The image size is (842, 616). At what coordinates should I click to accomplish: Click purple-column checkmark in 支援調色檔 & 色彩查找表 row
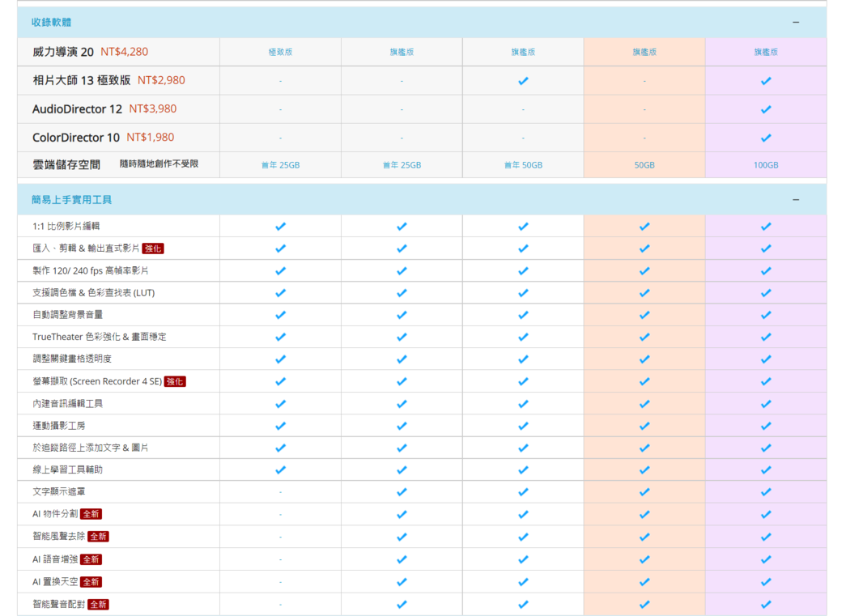[766, 293]
